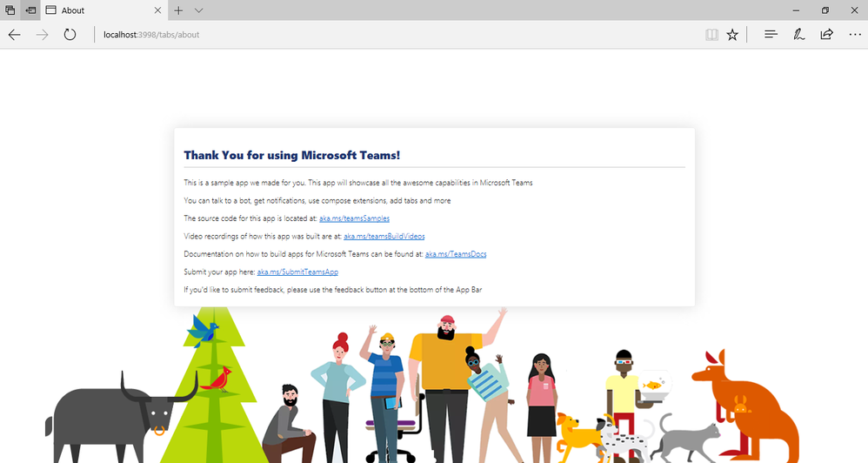This screenshot has width=868, height=463.
Task: Go back to the previous page
Action: point(15,34)
